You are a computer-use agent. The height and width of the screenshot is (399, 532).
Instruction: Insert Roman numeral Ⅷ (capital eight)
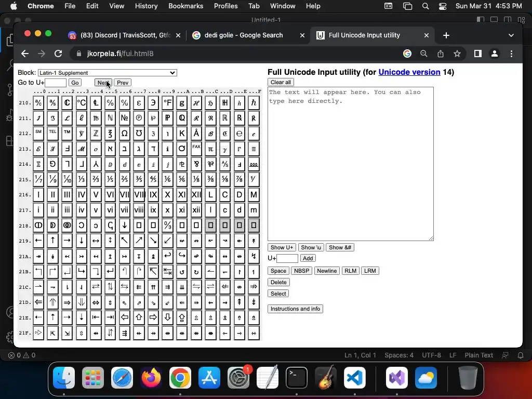coord(139,195)
